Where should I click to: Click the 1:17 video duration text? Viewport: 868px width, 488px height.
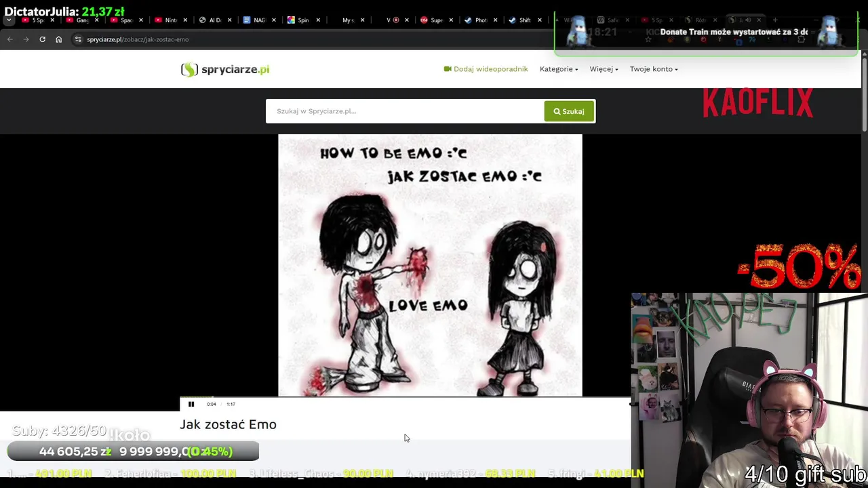tap(231, 404)
